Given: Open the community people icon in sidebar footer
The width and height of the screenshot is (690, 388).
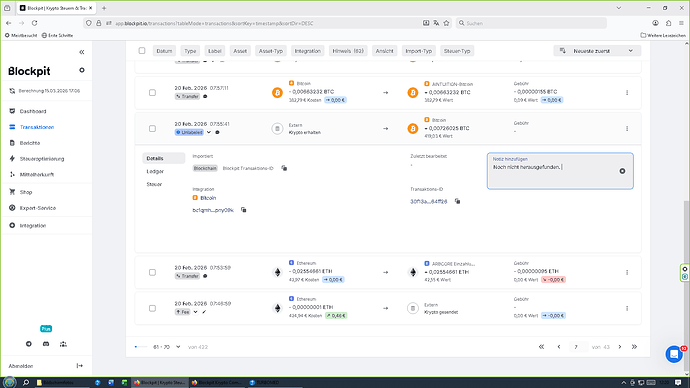Looking at the screenshot, I should pos(63,344).
